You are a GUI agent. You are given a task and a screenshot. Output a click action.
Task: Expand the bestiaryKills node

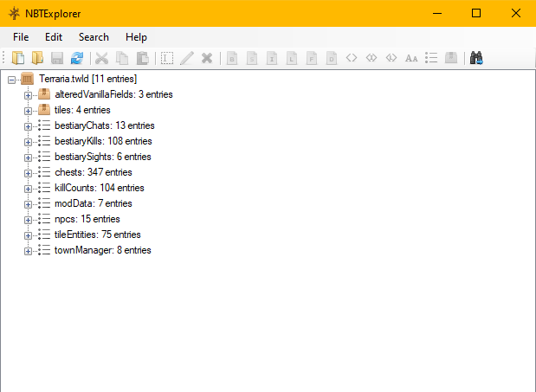28,143
